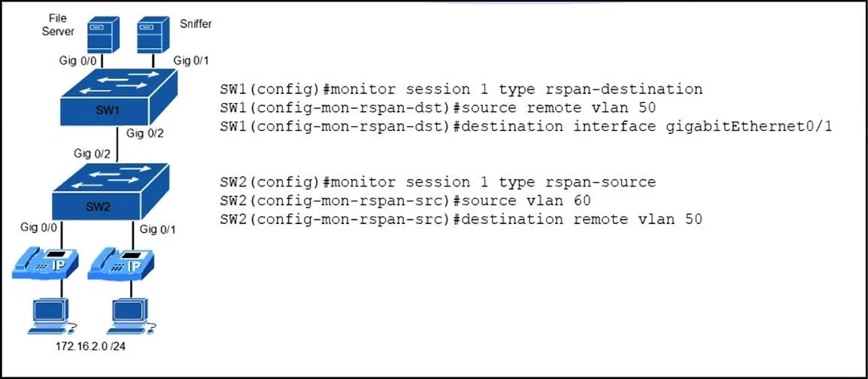
Task: Select the Sniffer server icon
Action: 152,32
